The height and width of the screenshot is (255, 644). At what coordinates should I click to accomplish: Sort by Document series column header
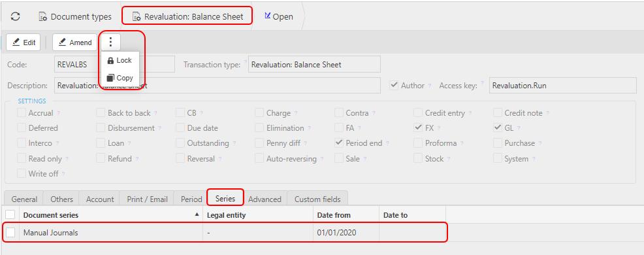point(111,215)
